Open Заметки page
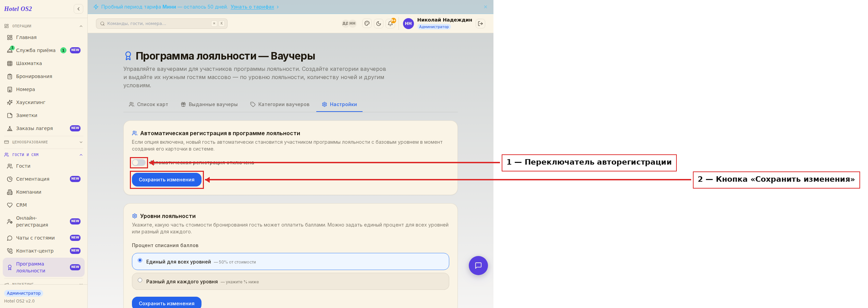The height and width of the screenshot is (308, 868). [44, 115]
